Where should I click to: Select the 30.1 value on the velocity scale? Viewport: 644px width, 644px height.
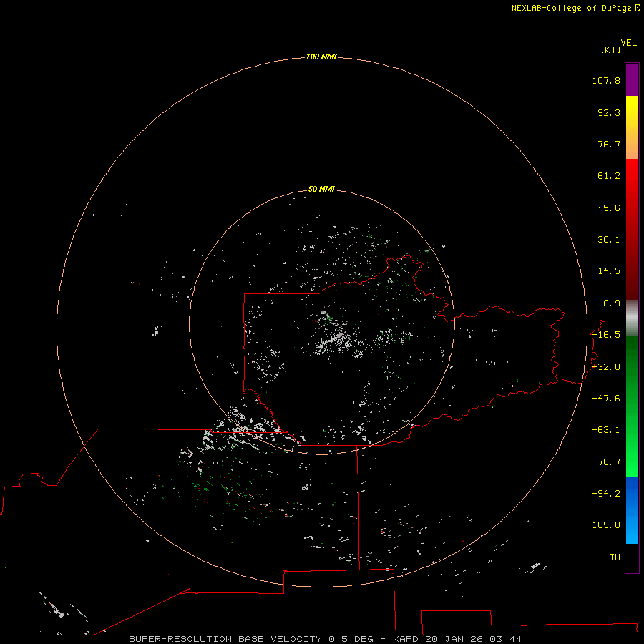coord(609,240)
